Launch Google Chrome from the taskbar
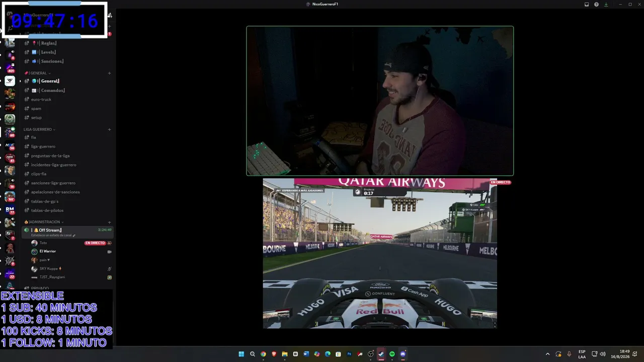 click(x=263, y=354)
